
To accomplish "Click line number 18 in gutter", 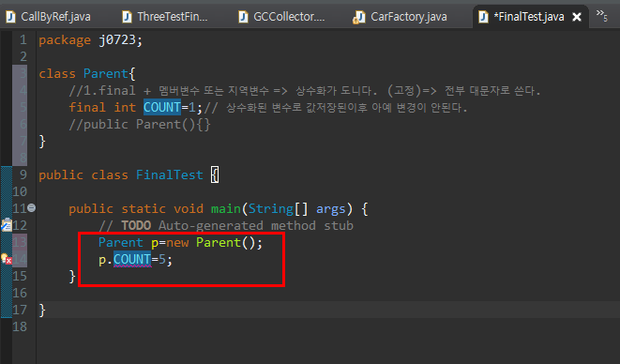I will (20, 326).
